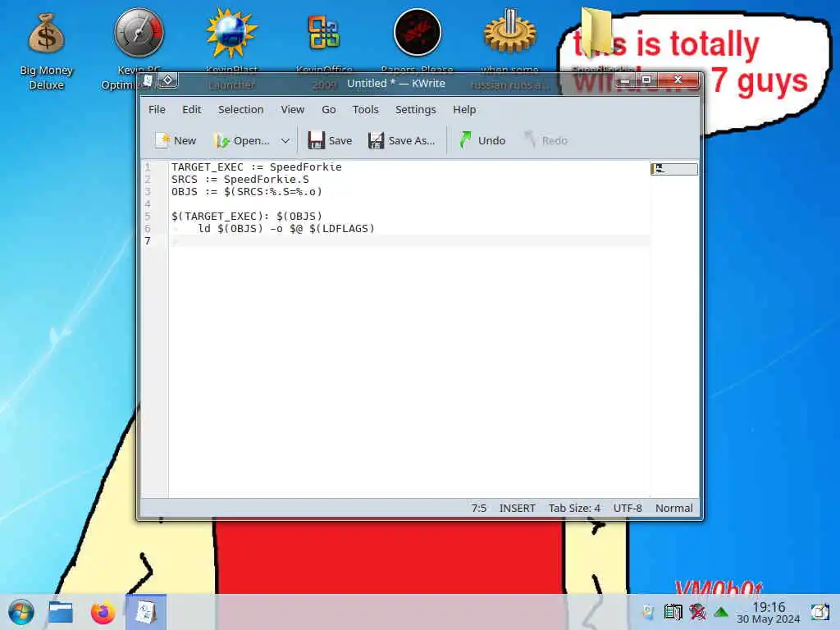
Task: Open the Normal highlighting mode selector
Action: click(674, 508)
